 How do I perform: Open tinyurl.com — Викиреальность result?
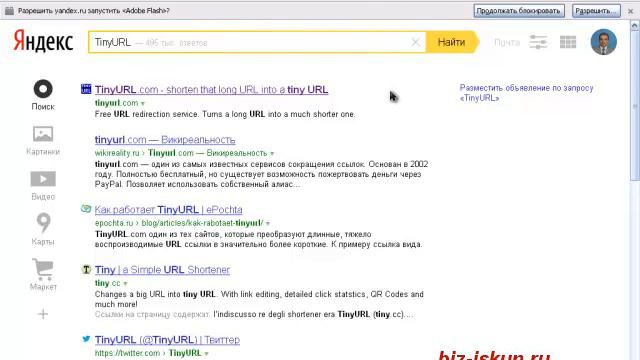(x=165, y=140)
